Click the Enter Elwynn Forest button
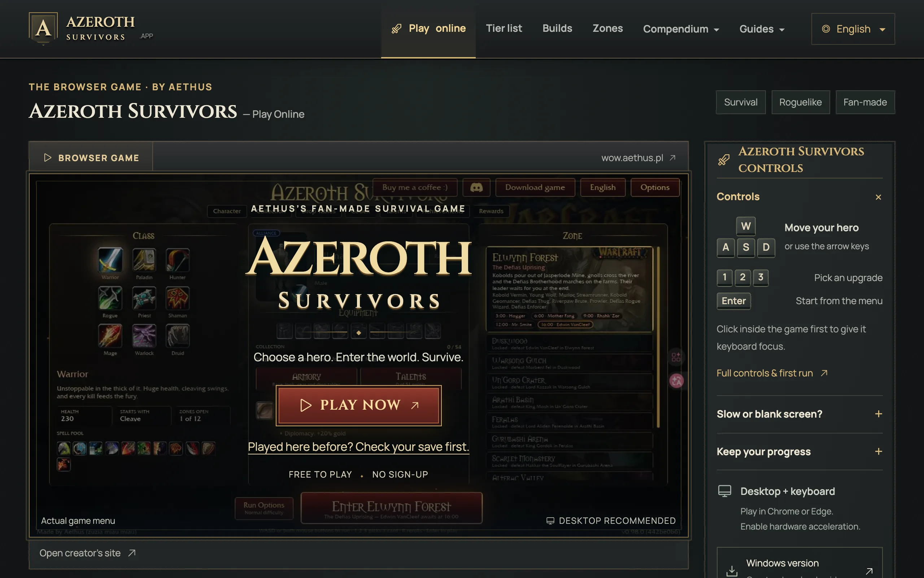Screen dimensions: 924x578 coord(391,508)
